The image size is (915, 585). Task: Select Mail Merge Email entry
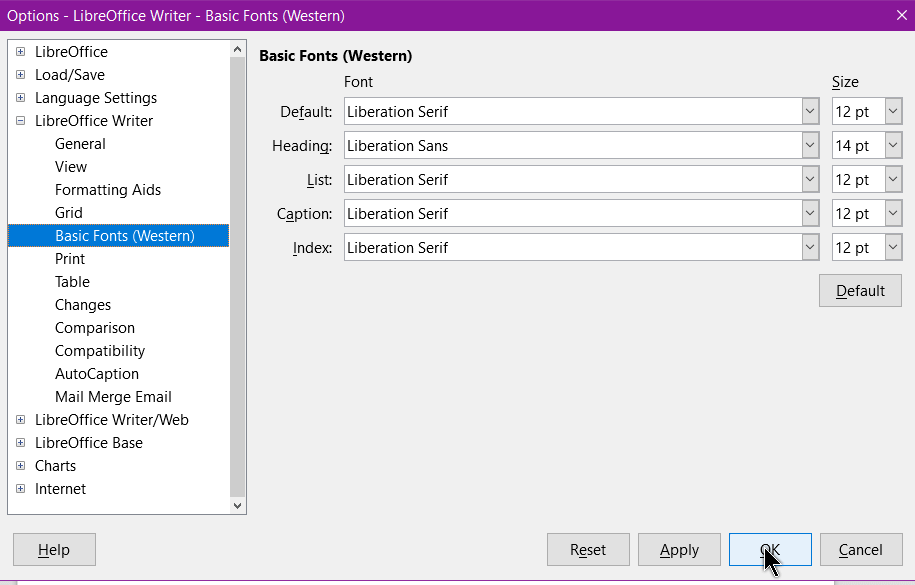click(113, 397)
